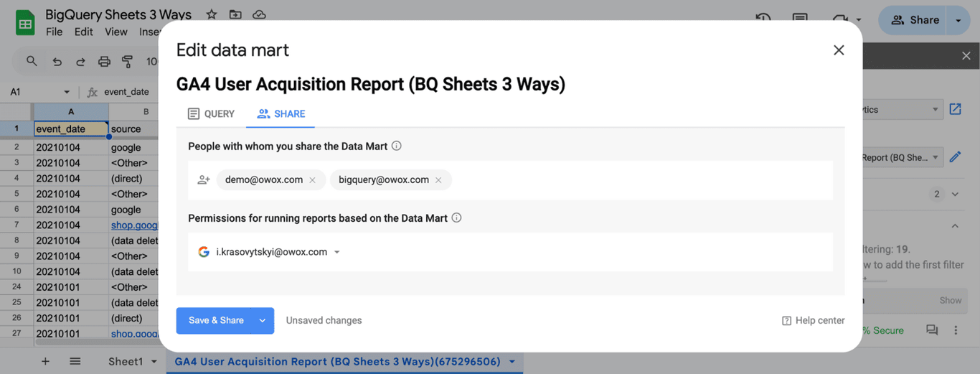
Task: Close the Edit data mart dialog
Action: point(839,50)
